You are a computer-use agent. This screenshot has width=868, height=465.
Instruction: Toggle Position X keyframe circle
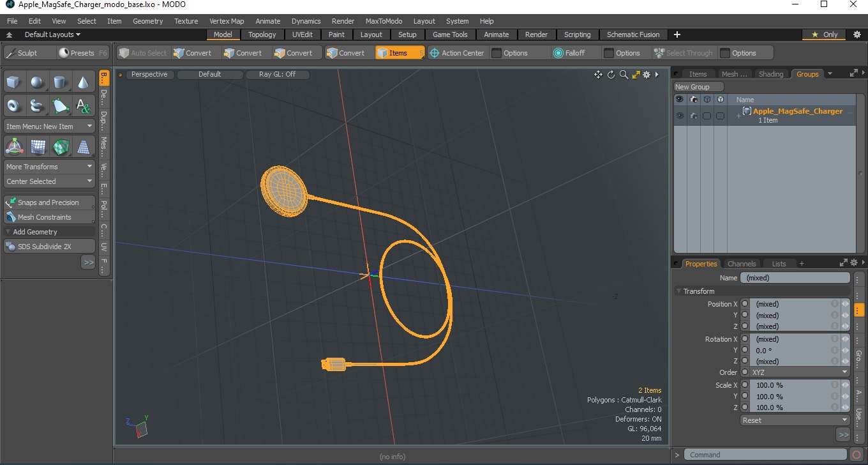(x=745, y=304)
